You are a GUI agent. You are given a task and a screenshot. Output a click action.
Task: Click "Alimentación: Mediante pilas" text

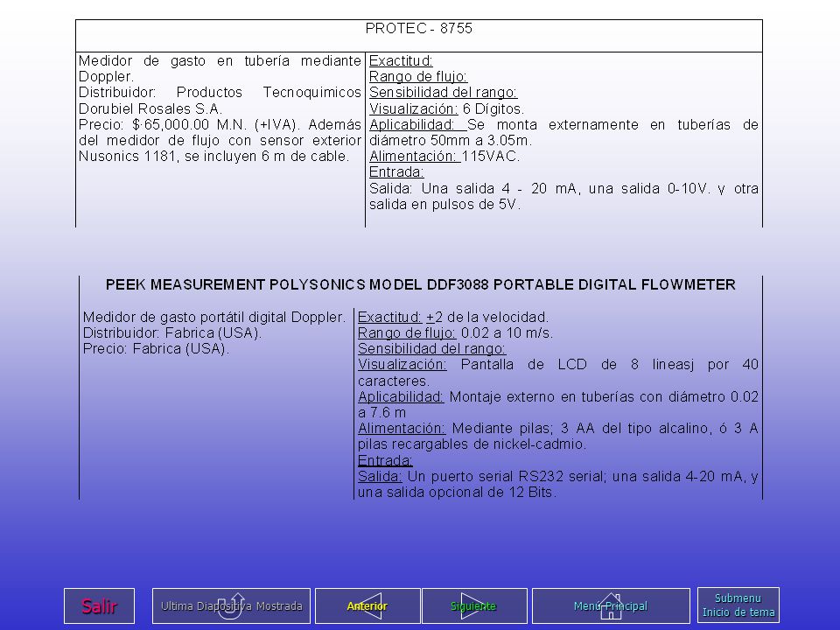click(x=455, y=429)
